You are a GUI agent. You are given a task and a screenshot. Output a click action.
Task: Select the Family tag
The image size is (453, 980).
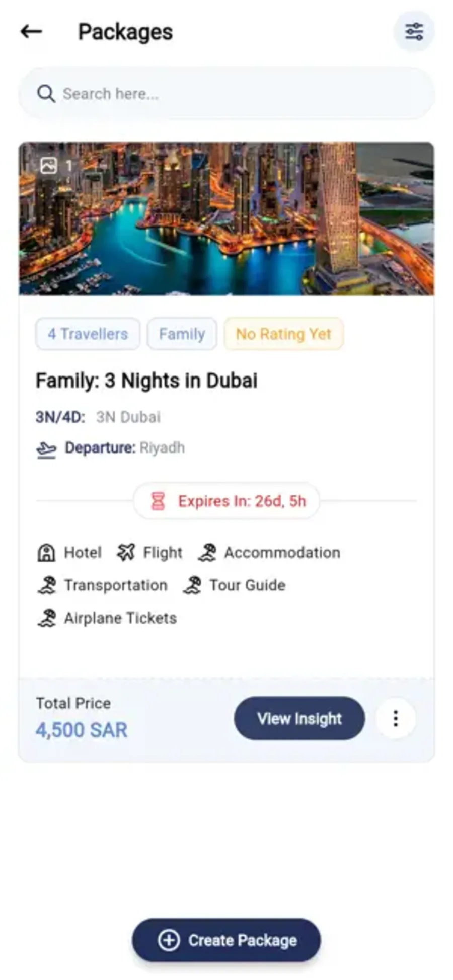[182, 334]
